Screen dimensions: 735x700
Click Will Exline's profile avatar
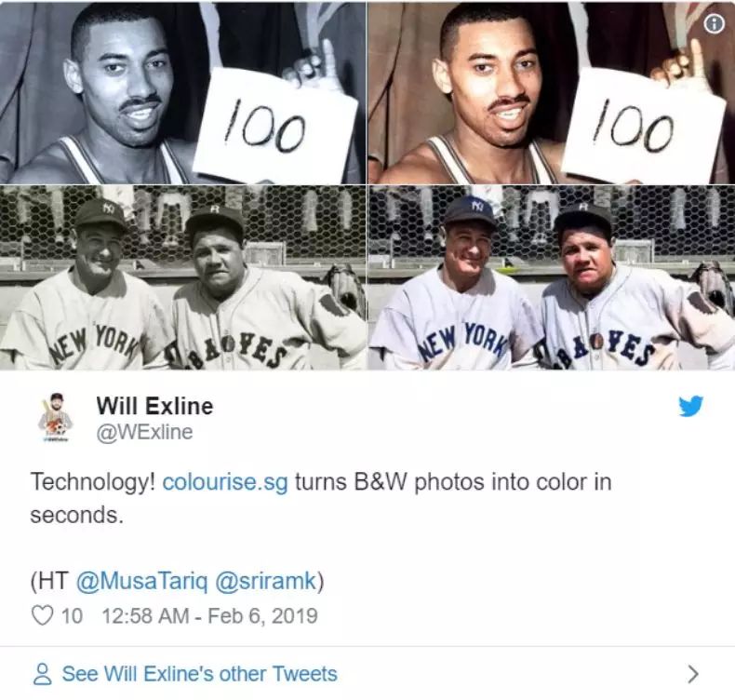(55, 418)
